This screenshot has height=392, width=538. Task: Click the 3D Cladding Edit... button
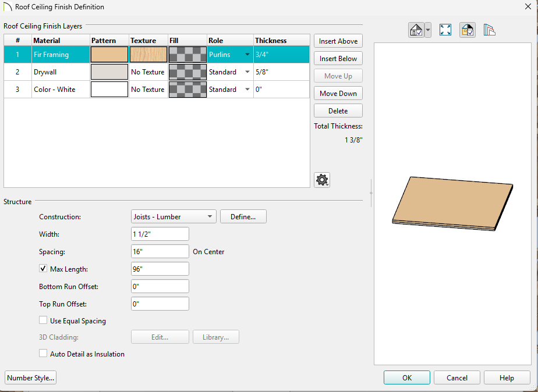(x=160, y=337)
